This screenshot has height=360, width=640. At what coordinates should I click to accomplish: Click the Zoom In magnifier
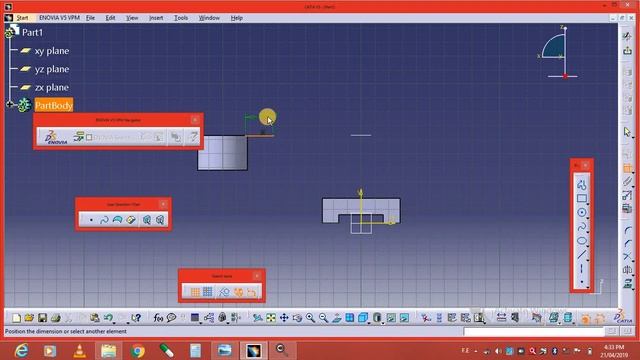(x=310, y=318)
